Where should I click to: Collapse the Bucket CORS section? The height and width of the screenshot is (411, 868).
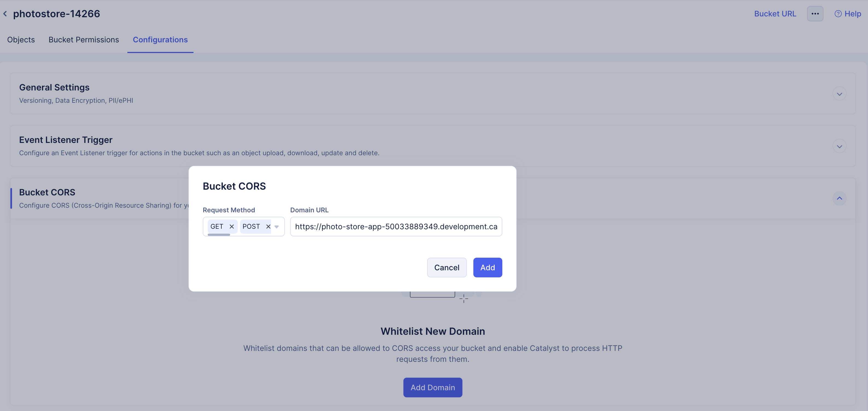[x=839, y=198]
